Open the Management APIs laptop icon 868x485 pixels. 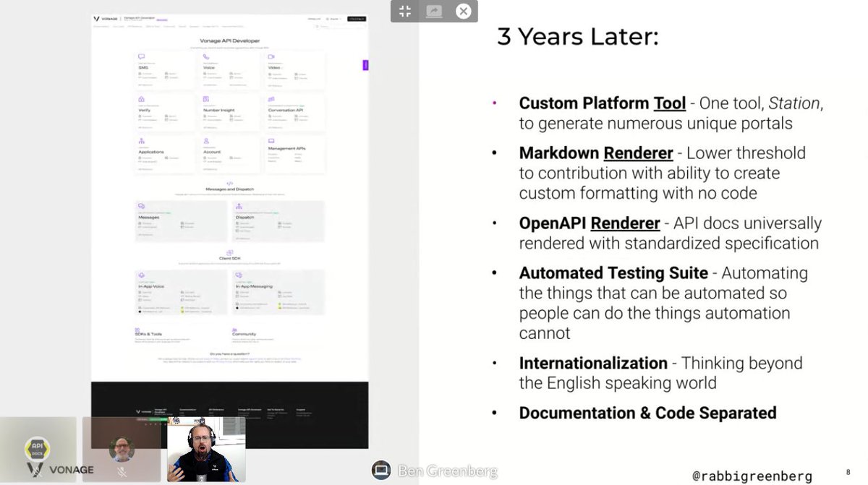click(x=271, y=141)
